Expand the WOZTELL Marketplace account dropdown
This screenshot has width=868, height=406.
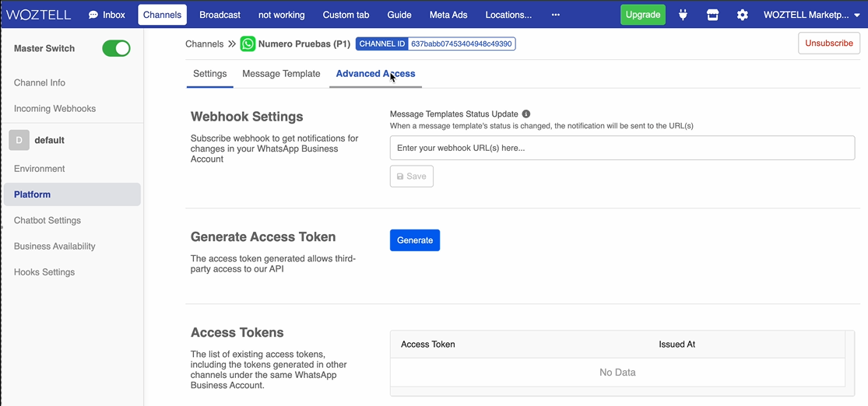pyautogui.click(x=812, y=15)
